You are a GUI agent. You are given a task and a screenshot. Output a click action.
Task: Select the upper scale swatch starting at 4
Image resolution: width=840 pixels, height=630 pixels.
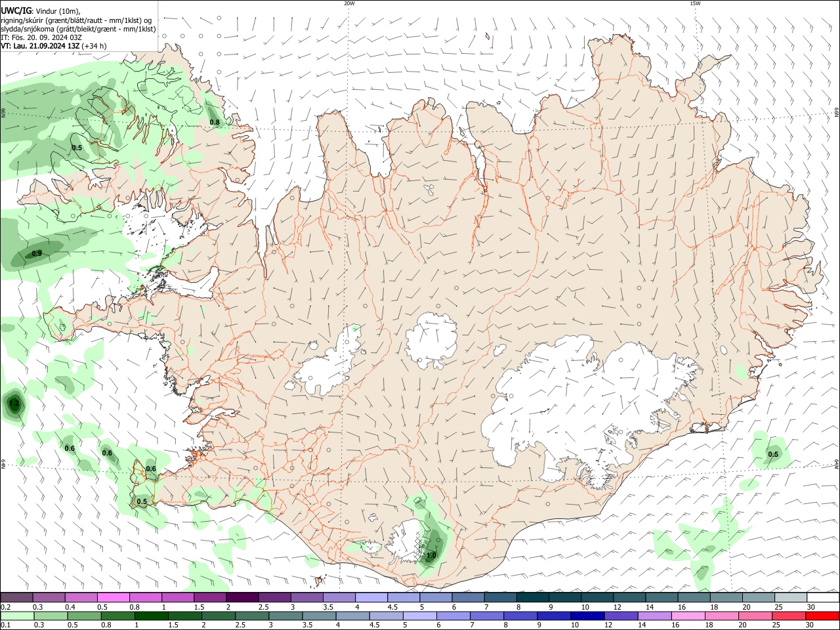371,597
